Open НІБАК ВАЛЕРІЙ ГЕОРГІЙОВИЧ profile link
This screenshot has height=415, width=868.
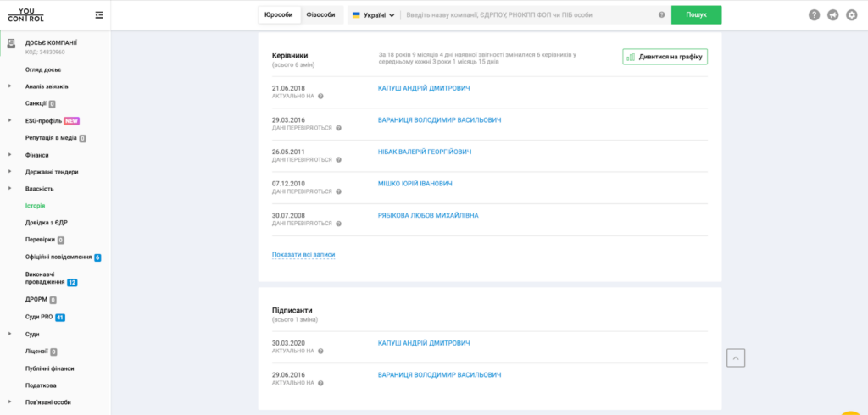424,152
